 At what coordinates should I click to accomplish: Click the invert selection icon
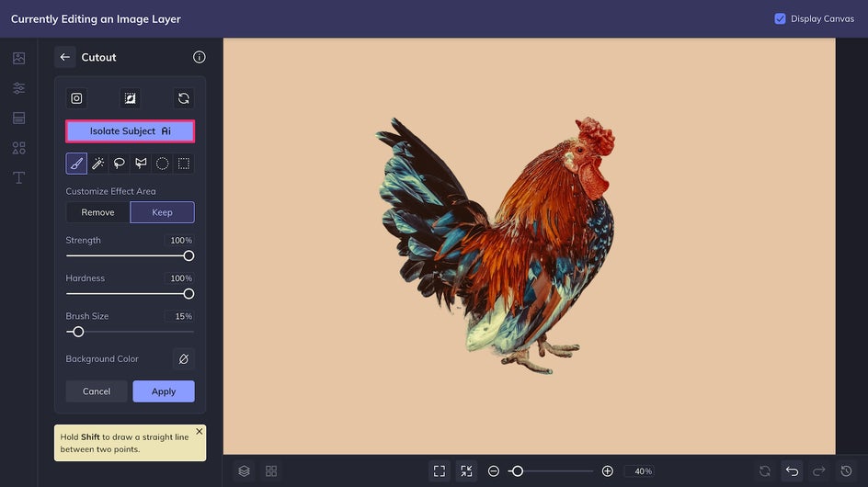pyautogui.click(x=76, y=98)
